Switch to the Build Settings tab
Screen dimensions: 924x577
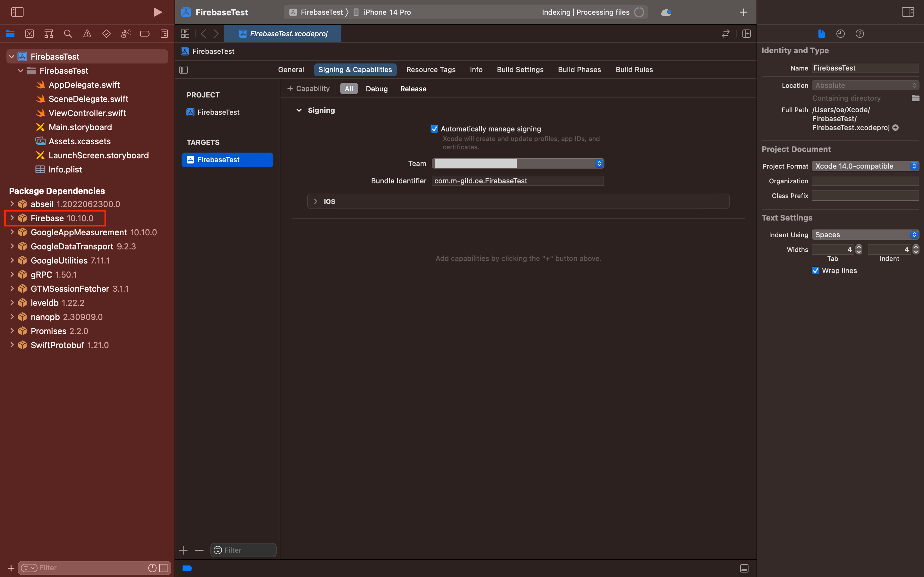[x=520, y=70]
